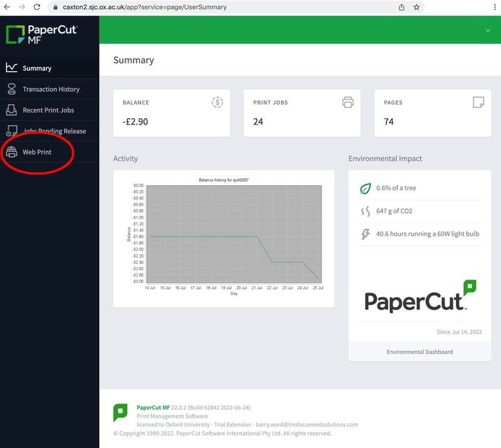
Task: Go to Transaction History
Action: coord(49,89)
